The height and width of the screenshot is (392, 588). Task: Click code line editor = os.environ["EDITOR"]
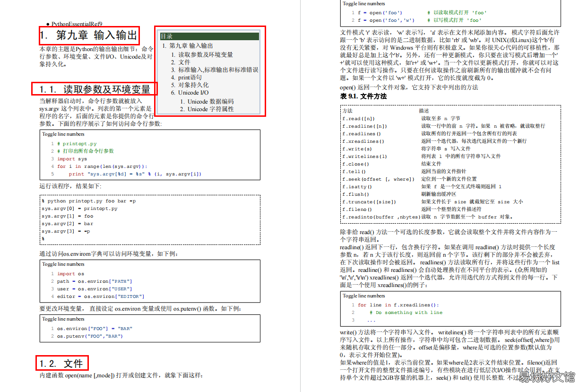pyautogui.click(x=101, y=296)
